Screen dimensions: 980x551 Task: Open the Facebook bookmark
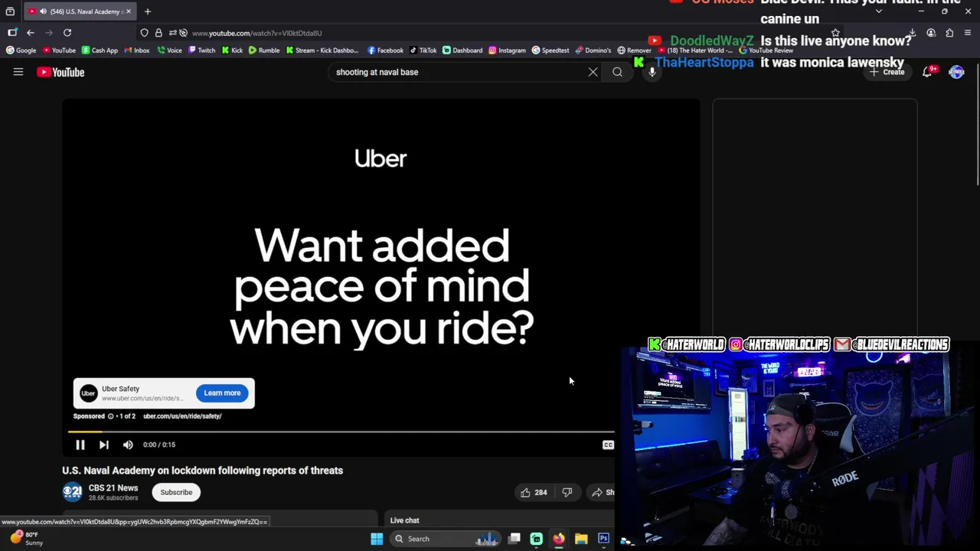click(385, 51)
